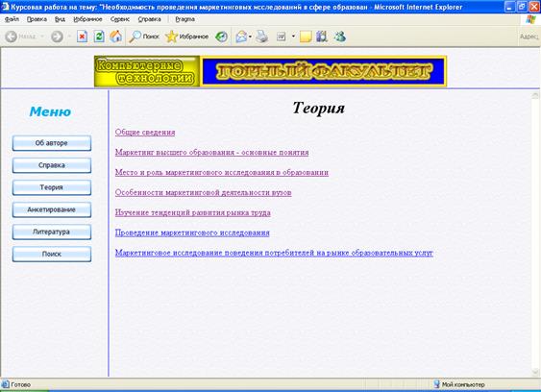Expand the Edit button dropdown arrow

point(293,37)
